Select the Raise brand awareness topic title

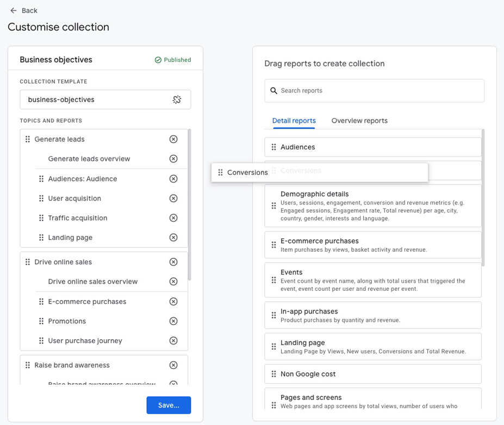(x=72, y=365)
